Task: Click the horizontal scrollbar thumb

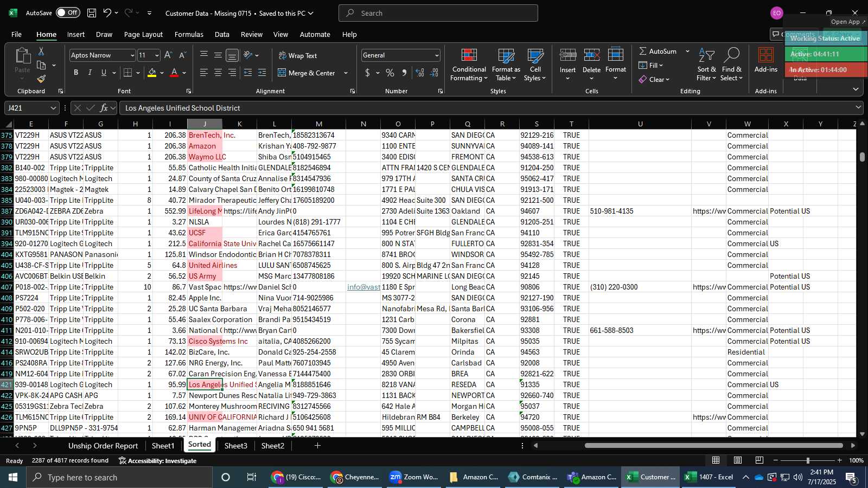Action: [714, 446]
